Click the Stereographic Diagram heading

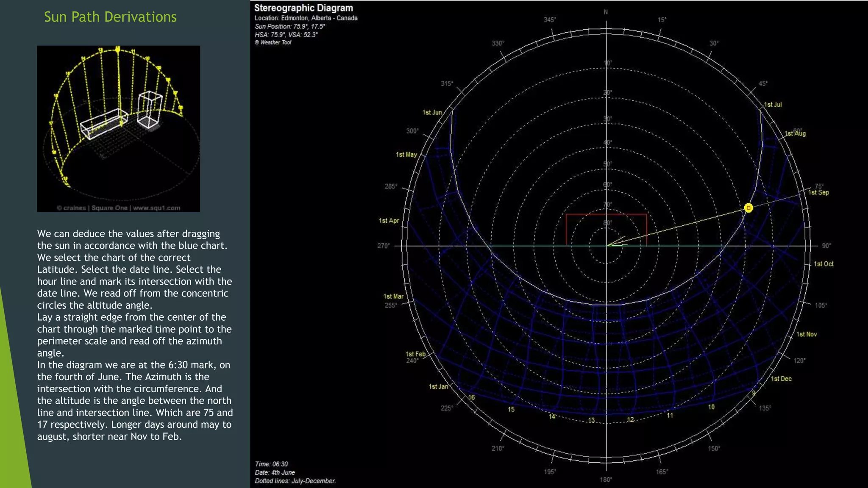point(303,8)
